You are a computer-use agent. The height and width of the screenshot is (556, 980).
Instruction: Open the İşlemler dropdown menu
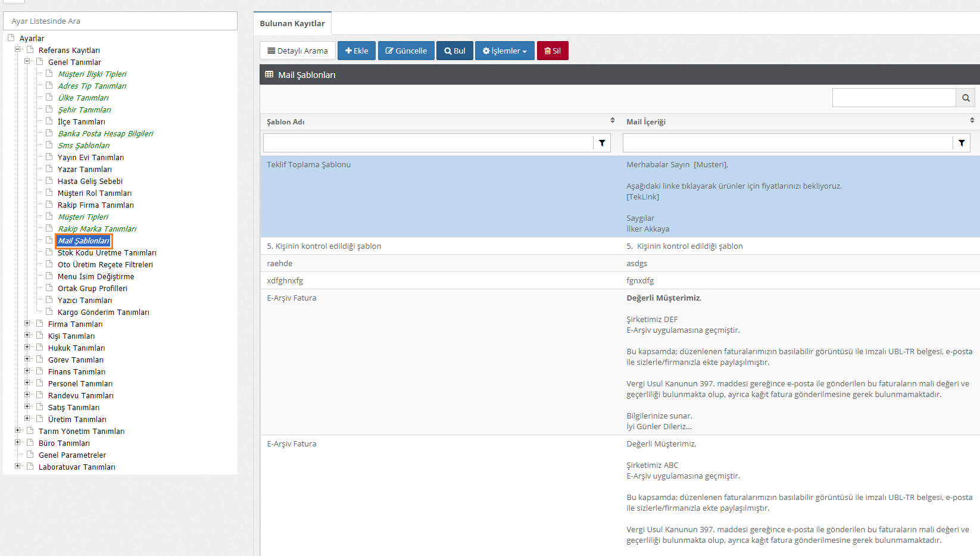tap(504, 51)
